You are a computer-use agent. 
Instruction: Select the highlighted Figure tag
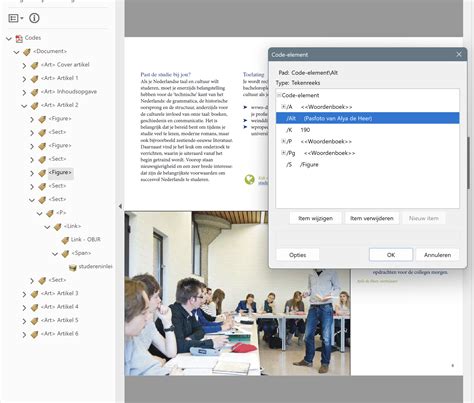[x=60, y=172]
